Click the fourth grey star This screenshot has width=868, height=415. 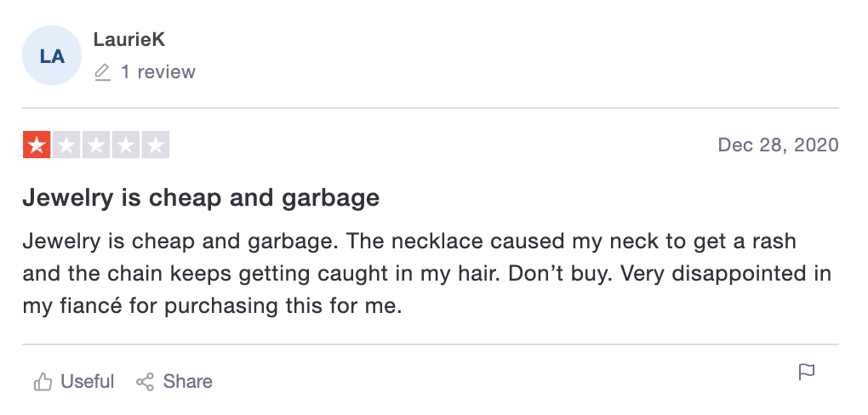126,145
